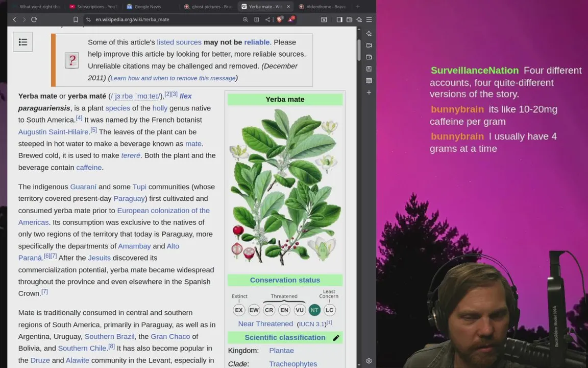The width and height of the screenshot is (588, 368).
Task: Open bookmarks panel icon in sidebar
Action: pos(369,68)
